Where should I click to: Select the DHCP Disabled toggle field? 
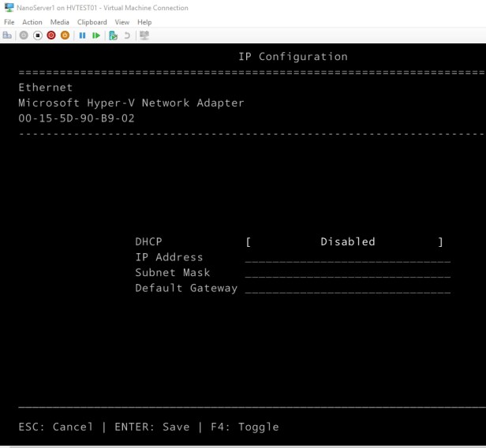(347, 242)
